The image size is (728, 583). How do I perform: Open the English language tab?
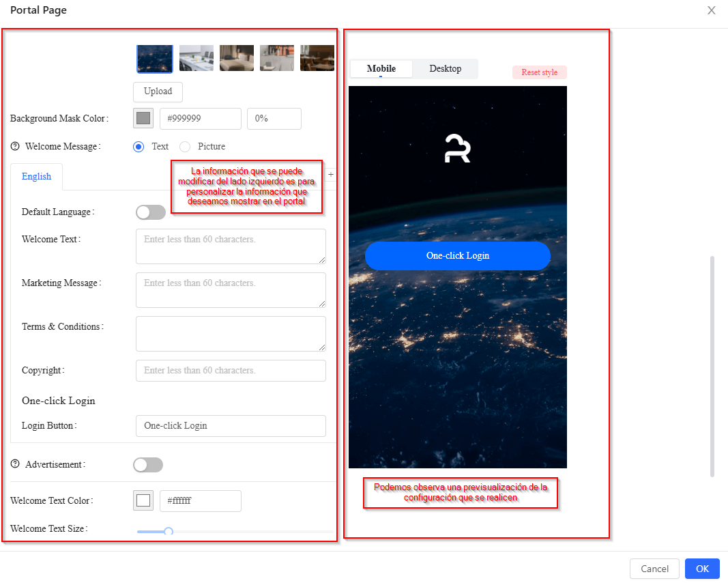point(36,176)
